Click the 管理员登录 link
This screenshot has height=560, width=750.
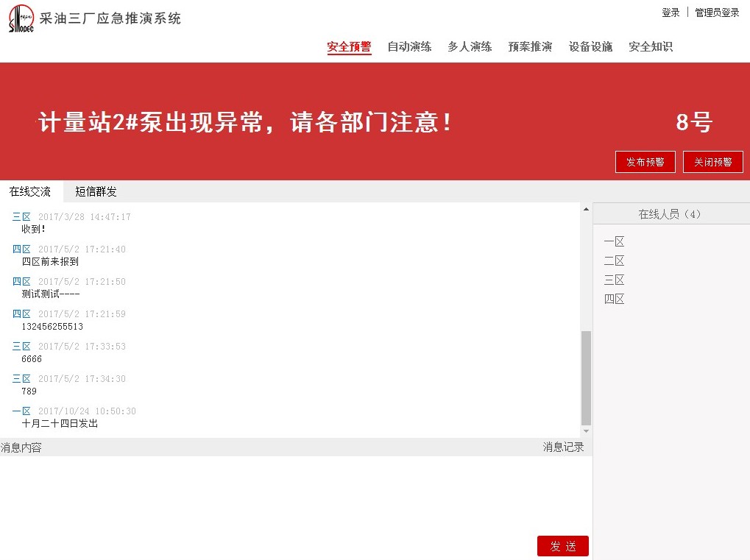(717, 13)
